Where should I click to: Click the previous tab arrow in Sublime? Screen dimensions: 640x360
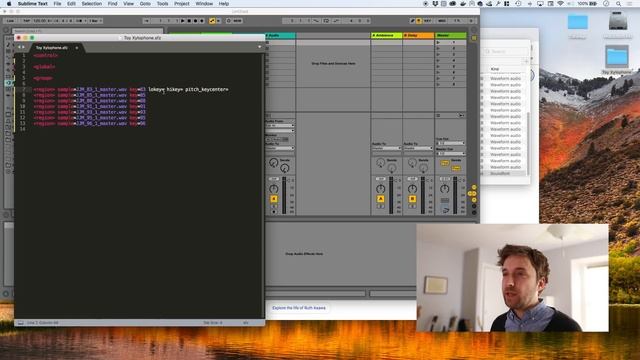pyautogui.click(x=19, y=47)
